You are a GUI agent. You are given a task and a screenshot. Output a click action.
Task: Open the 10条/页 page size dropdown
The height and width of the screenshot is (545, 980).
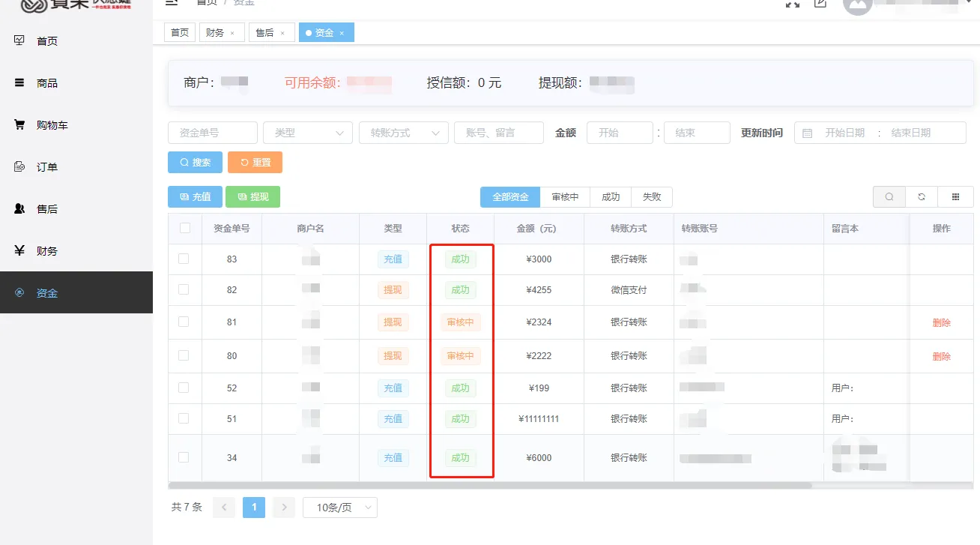point(340,508)
